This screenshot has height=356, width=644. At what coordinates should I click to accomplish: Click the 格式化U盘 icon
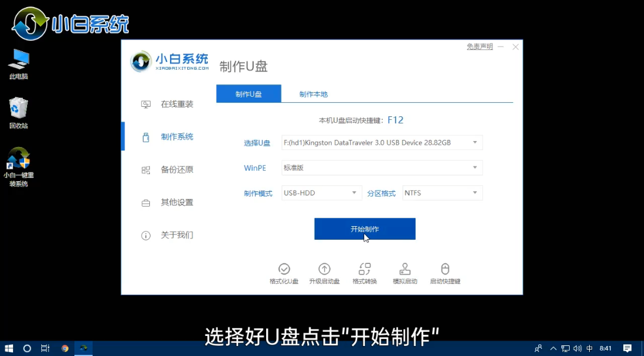(284, 269)
